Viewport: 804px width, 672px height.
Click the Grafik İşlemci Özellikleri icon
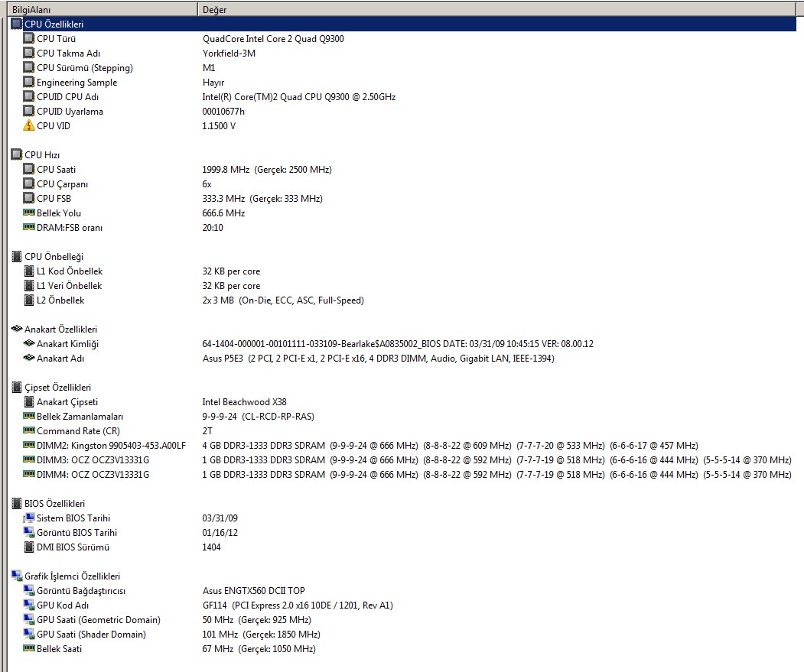16,576
